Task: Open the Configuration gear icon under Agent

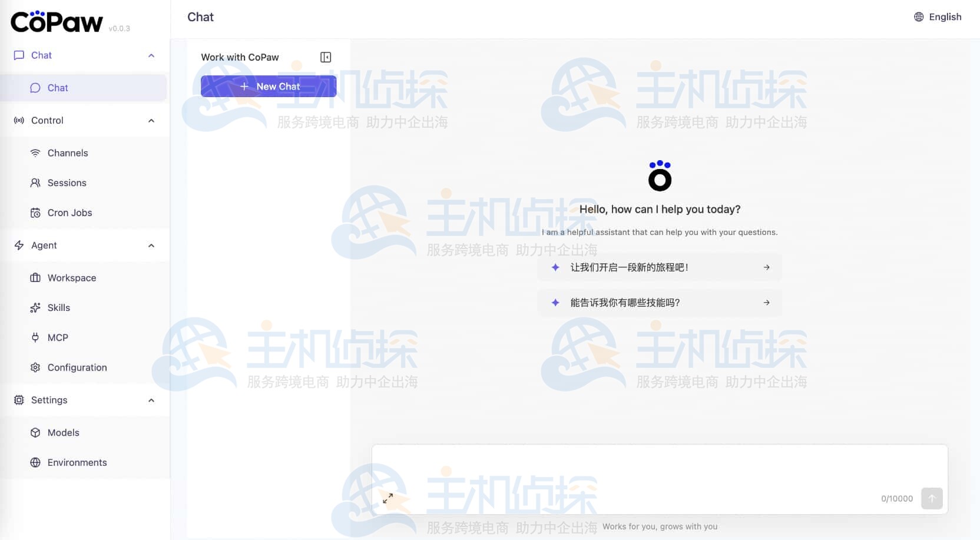Action: [x=35, y=367]
